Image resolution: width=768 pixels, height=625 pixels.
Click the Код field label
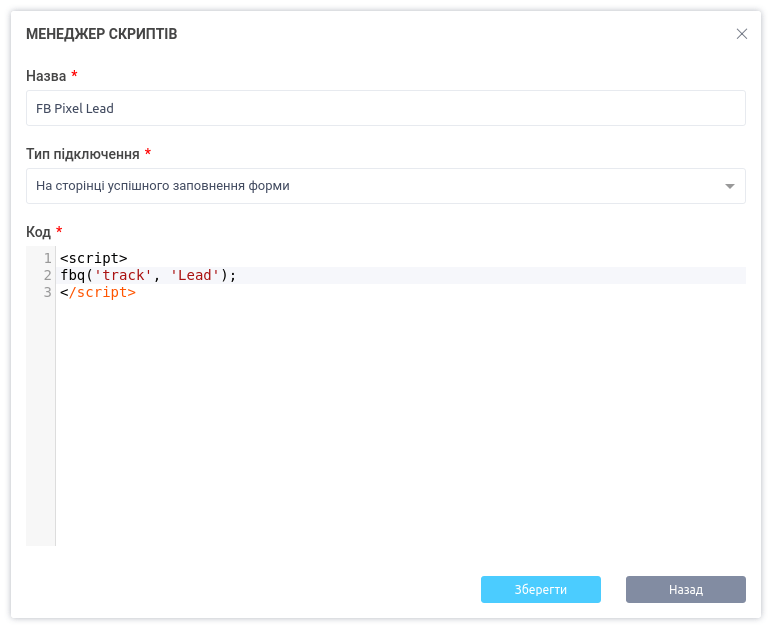click(38, 232)
